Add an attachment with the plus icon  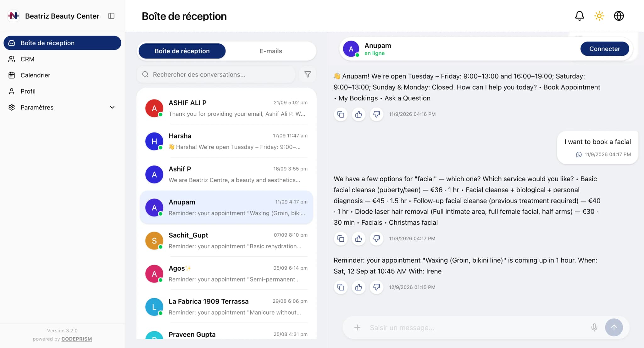[357, 328]
